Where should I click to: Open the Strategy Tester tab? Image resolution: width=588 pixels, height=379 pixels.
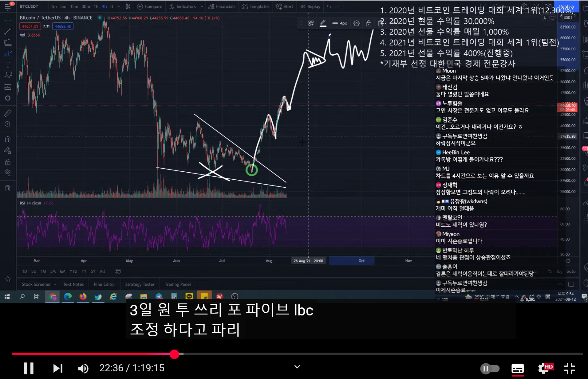(140, 284)
